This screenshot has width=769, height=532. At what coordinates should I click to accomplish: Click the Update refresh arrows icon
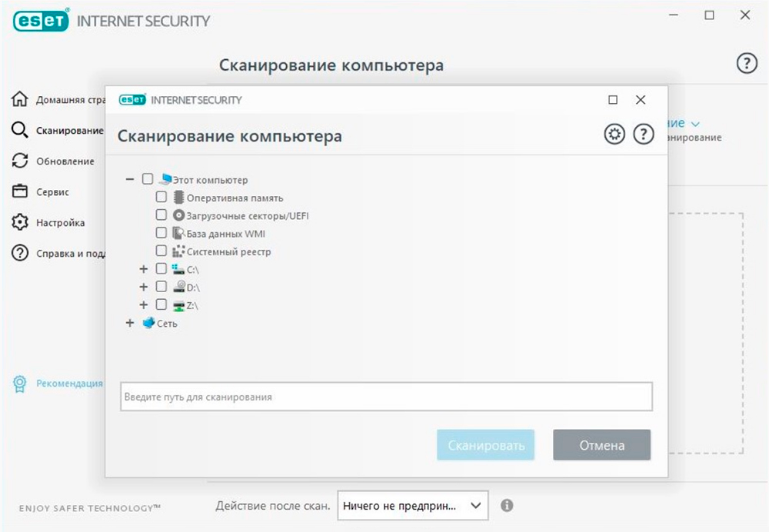point(20,161)
